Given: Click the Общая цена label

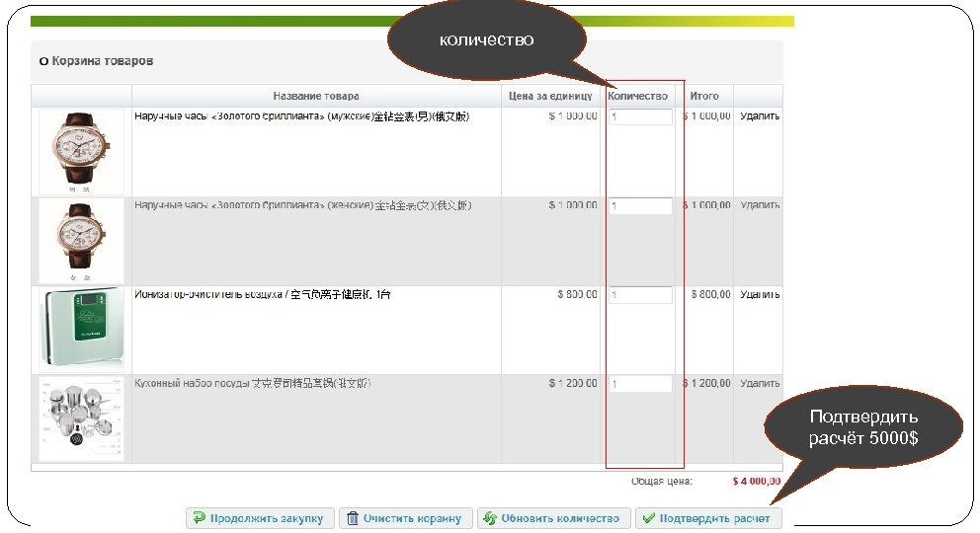Looking at the screenshot, I should [x=662, y=482].
